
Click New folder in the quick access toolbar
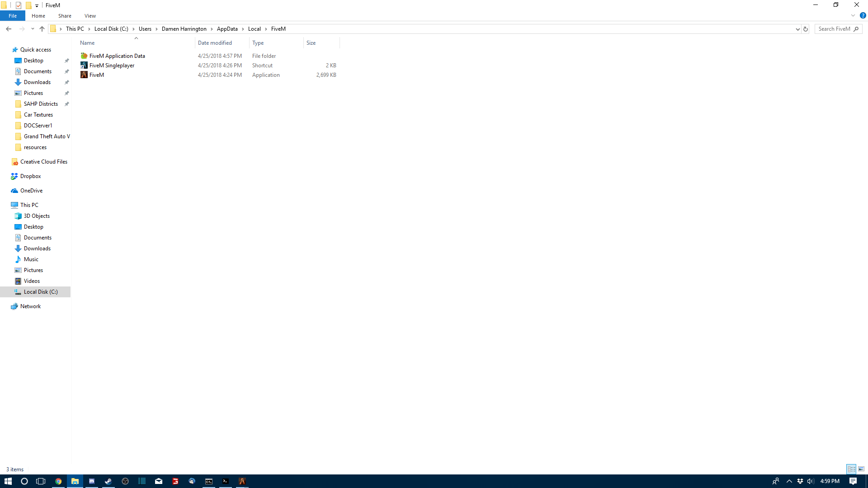[28, 5]
